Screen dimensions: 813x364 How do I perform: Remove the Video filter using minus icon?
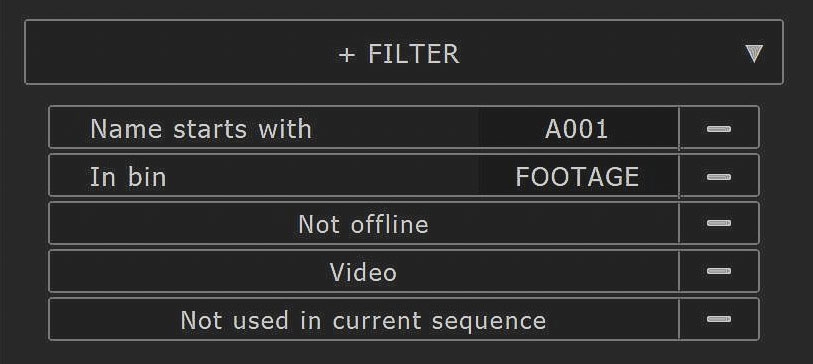719,271
